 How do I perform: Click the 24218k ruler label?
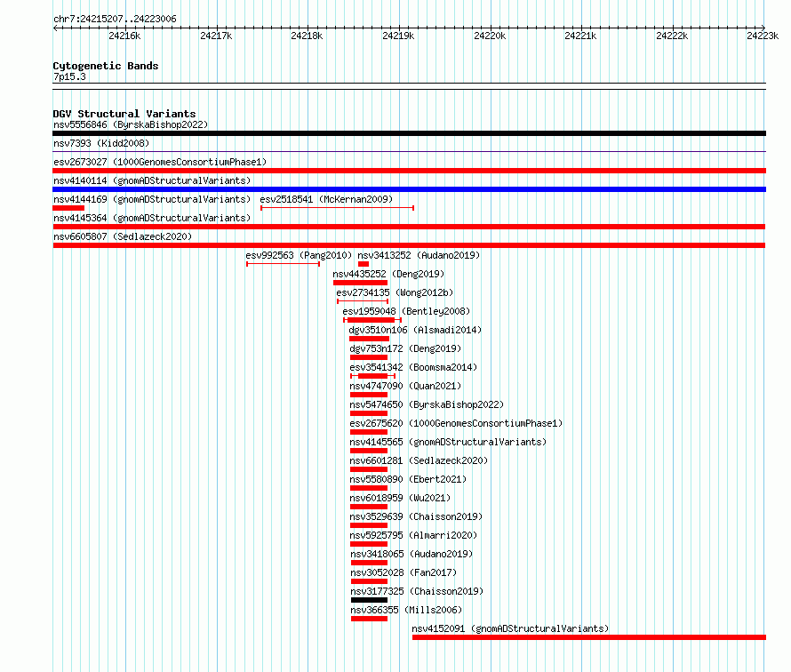pos(307,36)
